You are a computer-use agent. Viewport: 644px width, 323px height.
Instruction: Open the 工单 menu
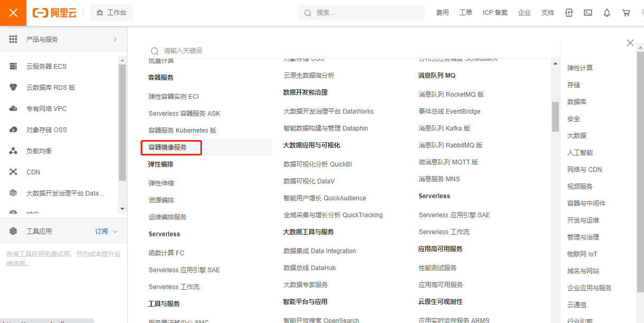click(466, 13)
